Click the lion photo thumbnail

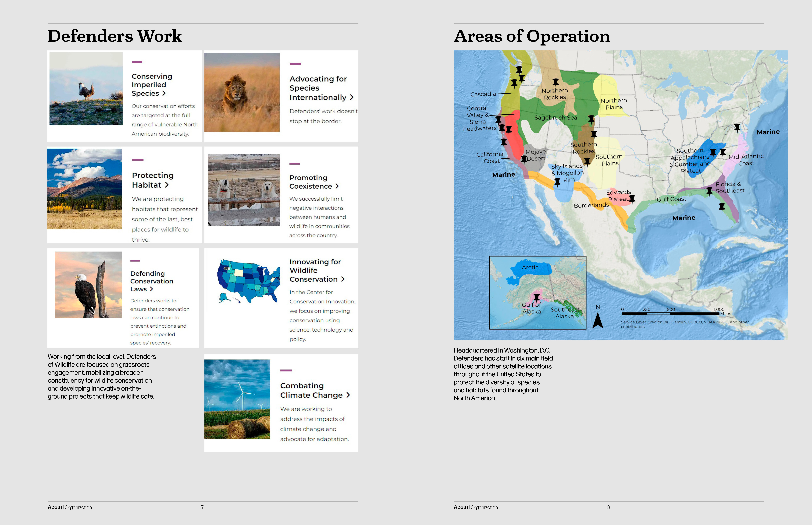tap(242, 92)
